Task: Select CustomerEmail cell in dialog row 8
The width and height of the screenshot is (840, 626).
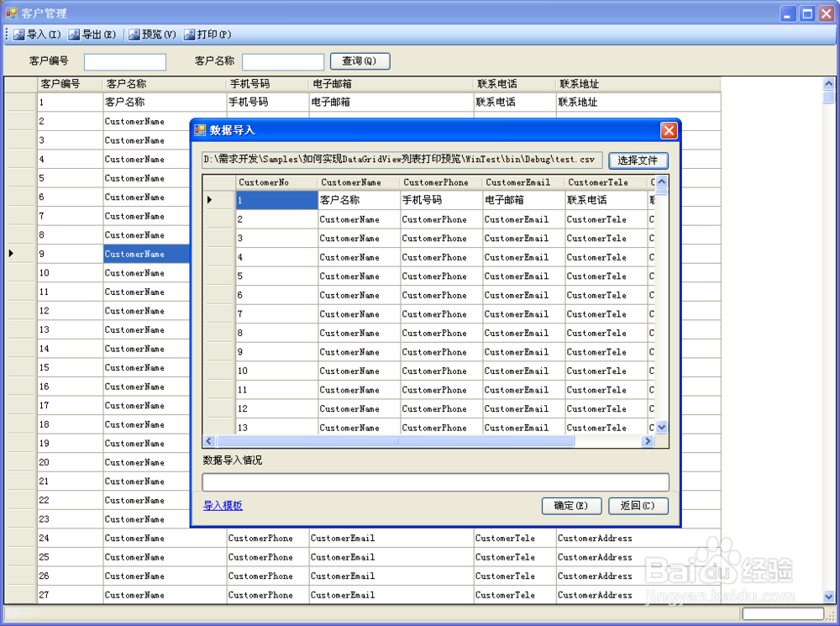Action: [x=524, y=333]
